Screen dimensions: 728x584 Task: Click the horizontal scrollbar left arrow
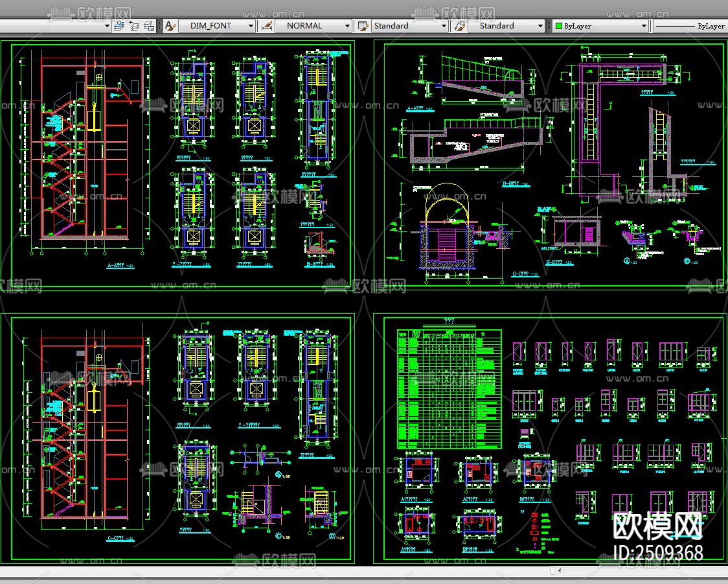(560, 570)
